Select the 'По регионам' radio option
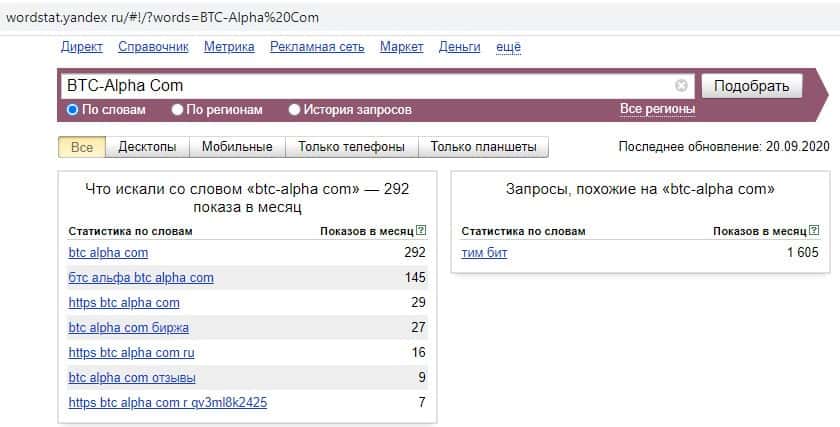This screenshot has height=427, width=840. click(177, 110)
